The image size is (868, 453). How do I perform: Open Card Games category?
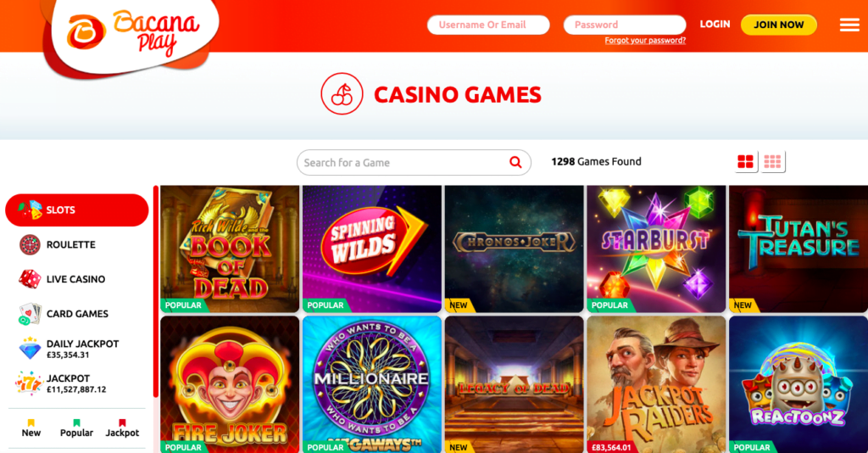77,314
